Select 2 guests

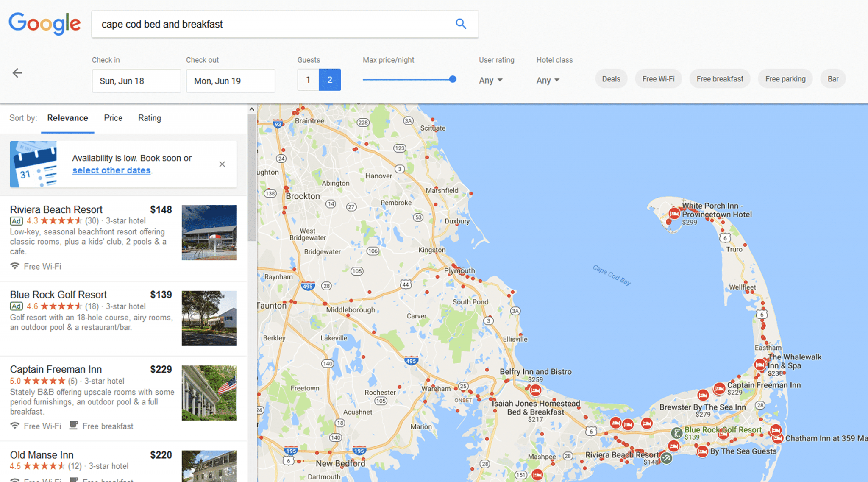click(x=330, y=80)
